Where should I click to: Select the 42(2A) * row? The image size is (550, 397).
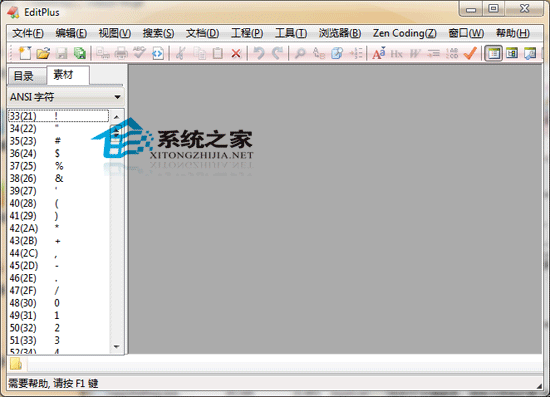coord(58,228)
